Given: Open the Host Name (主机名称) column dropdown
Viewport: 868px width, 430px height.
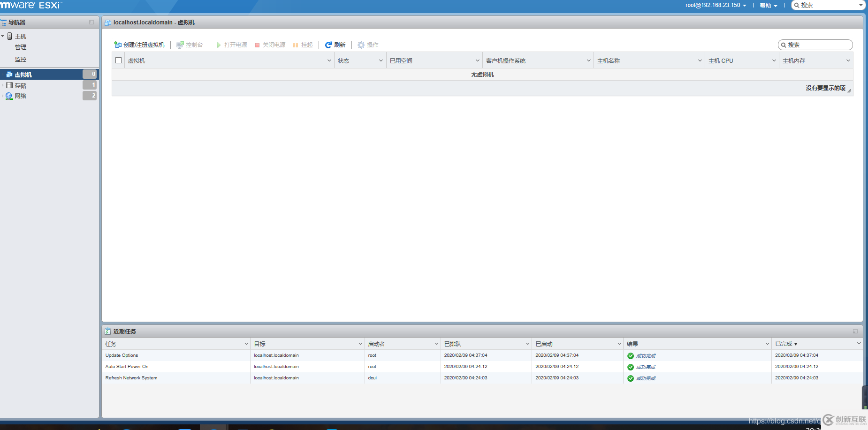Looking at the screenshot, I should point(700,60).
